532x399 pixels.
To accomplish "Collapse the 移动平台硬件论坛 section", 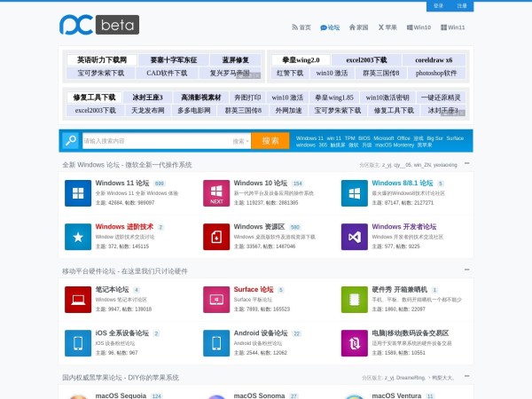I will tap(466, 270).
